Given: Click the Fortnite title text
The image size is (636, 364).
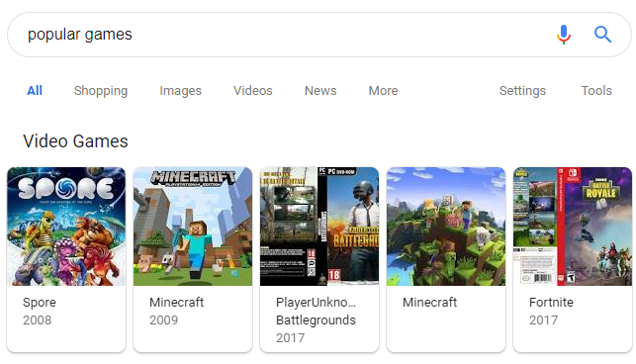Looking at the screenshot, I should 551,303.
